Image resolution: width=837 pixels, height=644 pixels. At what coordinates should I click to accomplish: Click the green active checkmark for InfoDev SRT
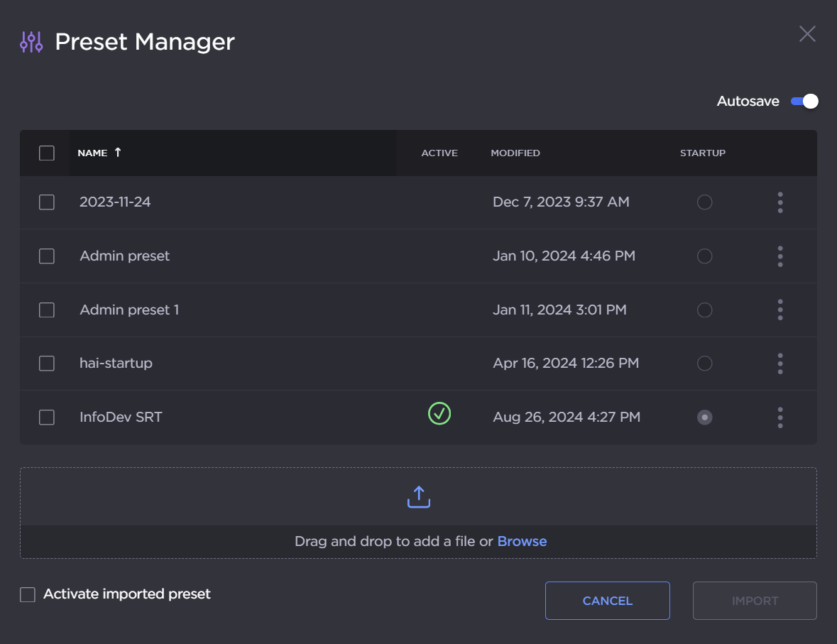click(x=439, y=414)
